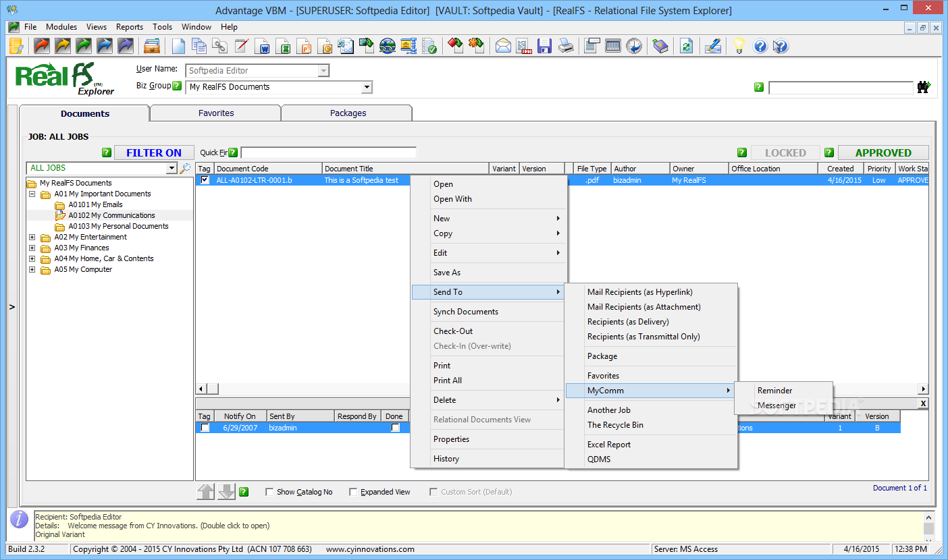This screenshot has height=560, width=948.
Task: Click the yellow arrow toolbar icon
Action: click(63, 46)
